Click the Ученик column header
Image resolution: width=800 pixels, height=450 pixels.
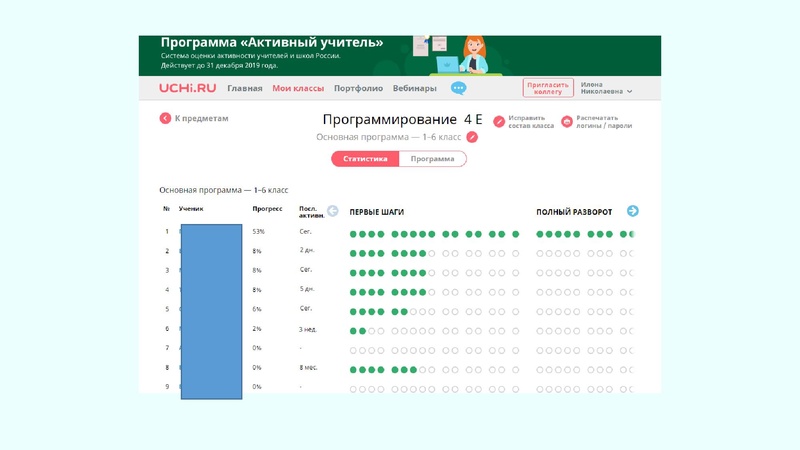coord(191,209)
